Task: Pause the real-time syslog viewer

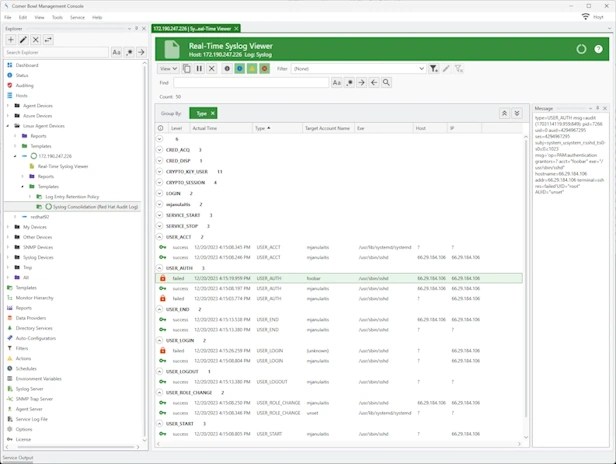Action: click(199, 69)
